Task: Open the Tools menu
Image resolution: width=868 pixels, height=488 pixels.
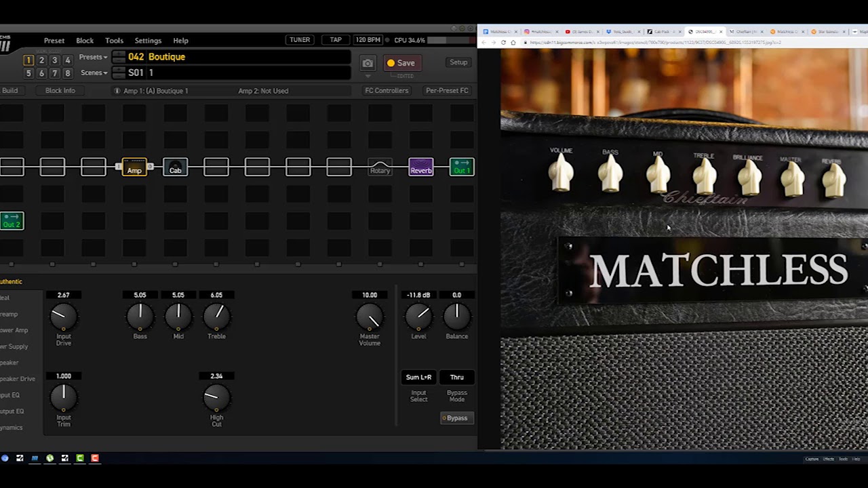Action: click(114, 41)
